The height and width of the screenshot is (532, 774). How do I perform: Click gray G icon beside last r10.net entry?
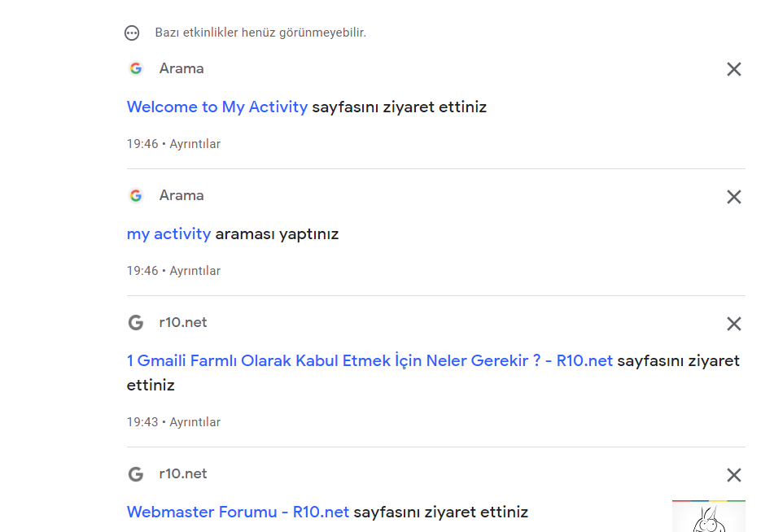136,474
